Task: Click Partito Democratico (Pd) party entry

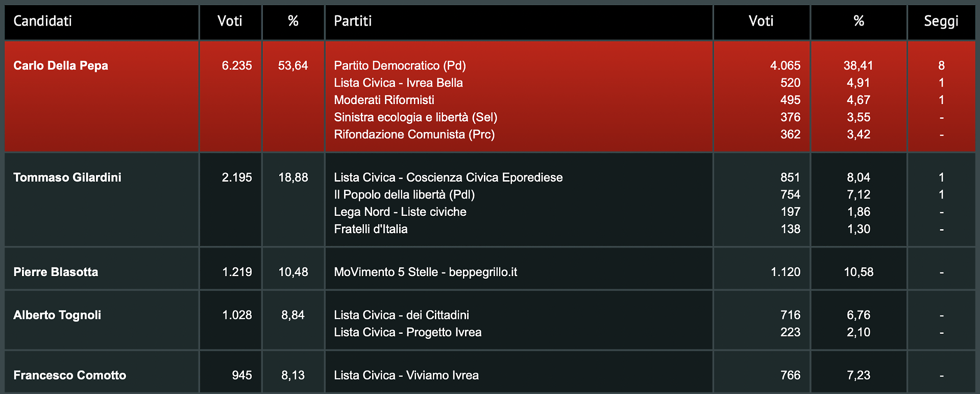Action: 400,66
